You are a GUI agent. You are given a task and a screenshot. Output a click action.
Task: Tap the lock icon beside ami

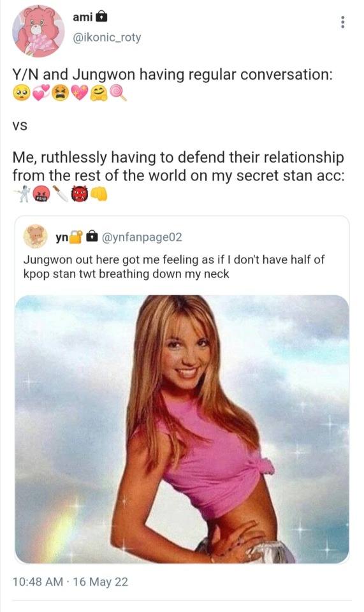pos(101,17)
